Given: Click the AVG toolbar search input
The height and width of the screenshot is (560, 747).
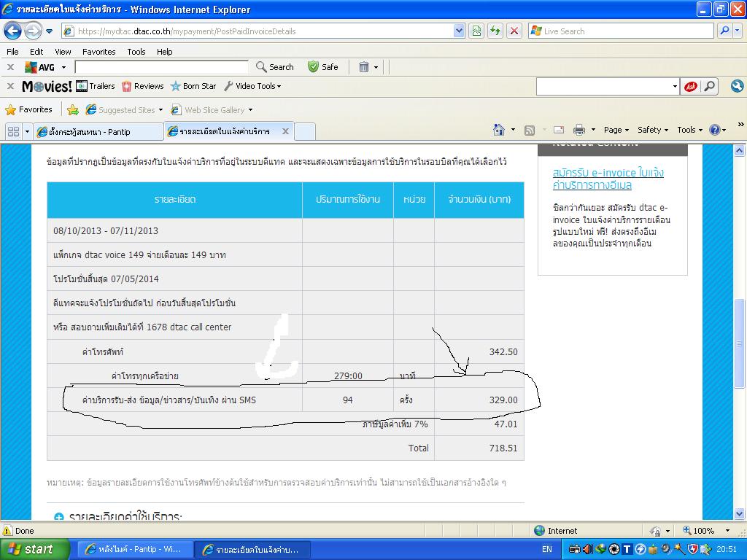Looking at the screenshot, I should (x=161, y=67).
